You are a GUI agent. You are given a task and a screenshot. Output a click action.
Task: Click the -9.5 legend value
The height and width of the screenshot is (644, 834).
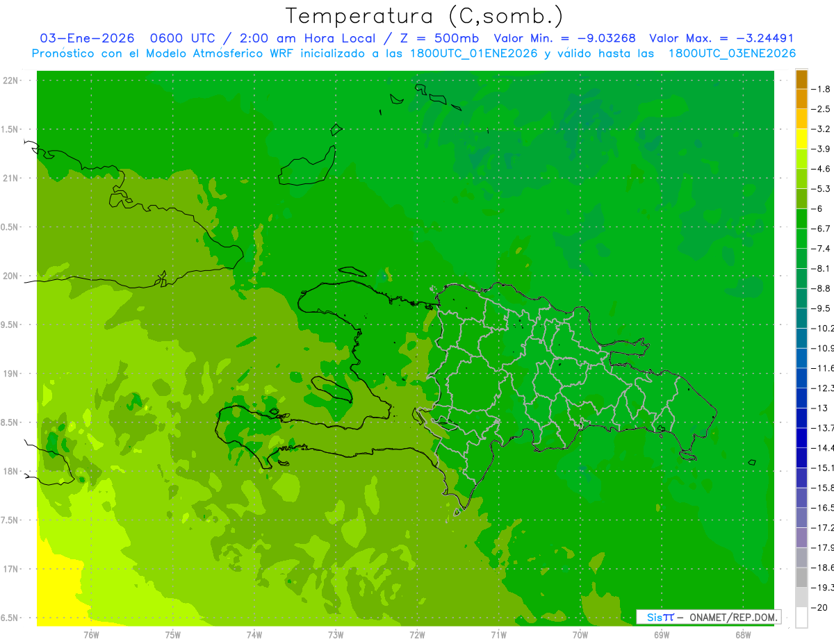click(x=821, y=308)
